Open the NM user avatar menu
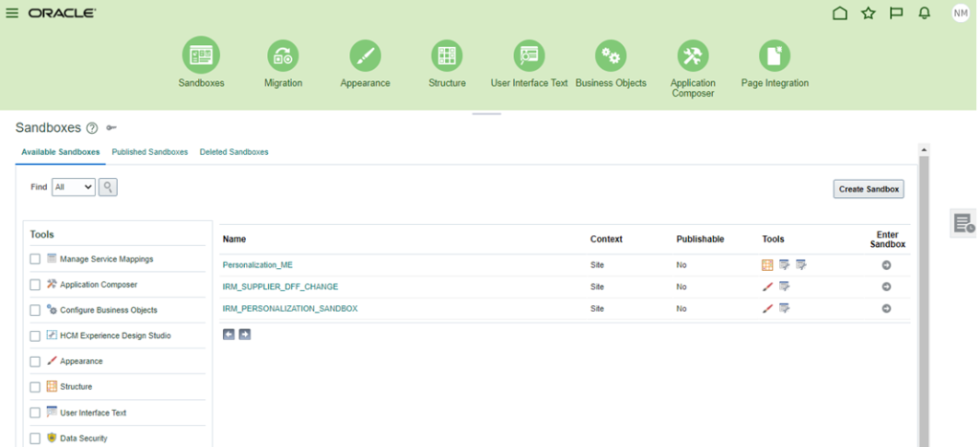This screenshot has width=980, height=447. point(961,13)
